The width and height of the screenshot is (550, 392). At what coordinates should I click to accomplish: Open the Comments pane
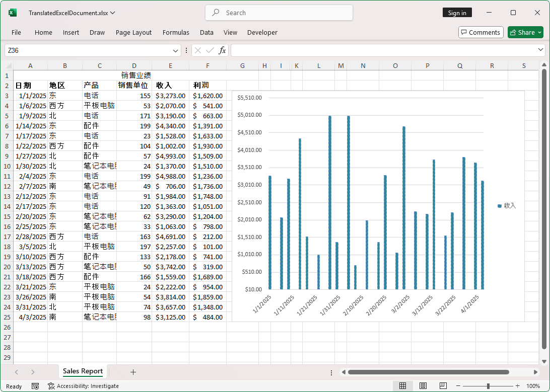click(x=480, y=32)
